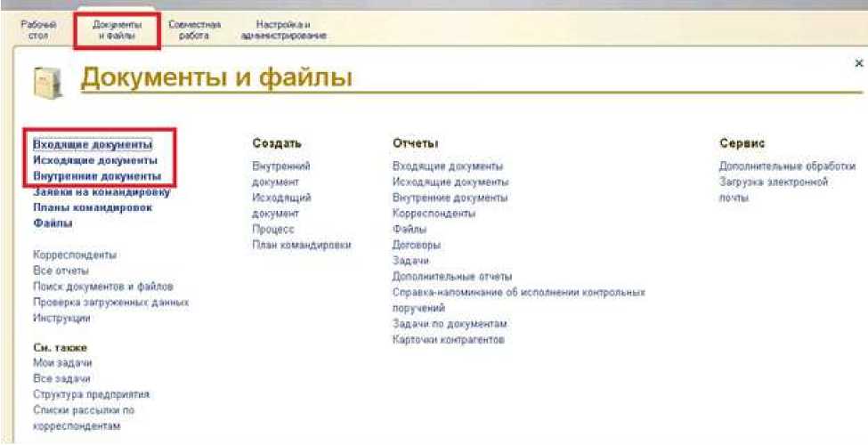Open Справка-напоминание об исполнении контрольных поручений
This screenshot has height=445, width=868.
click(519, 299)
